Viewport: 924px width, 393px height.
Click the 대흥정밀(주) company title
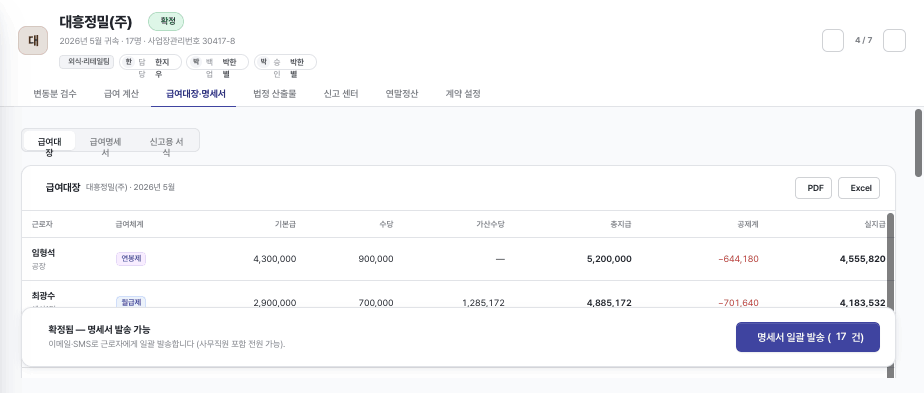pos(95,22)
